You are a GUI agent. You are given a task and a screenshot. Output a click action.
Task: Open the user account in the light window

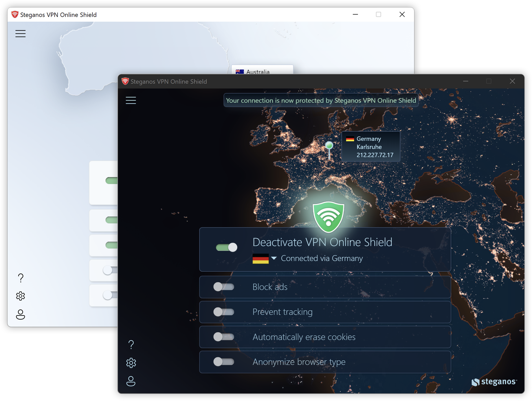(20, 314)
